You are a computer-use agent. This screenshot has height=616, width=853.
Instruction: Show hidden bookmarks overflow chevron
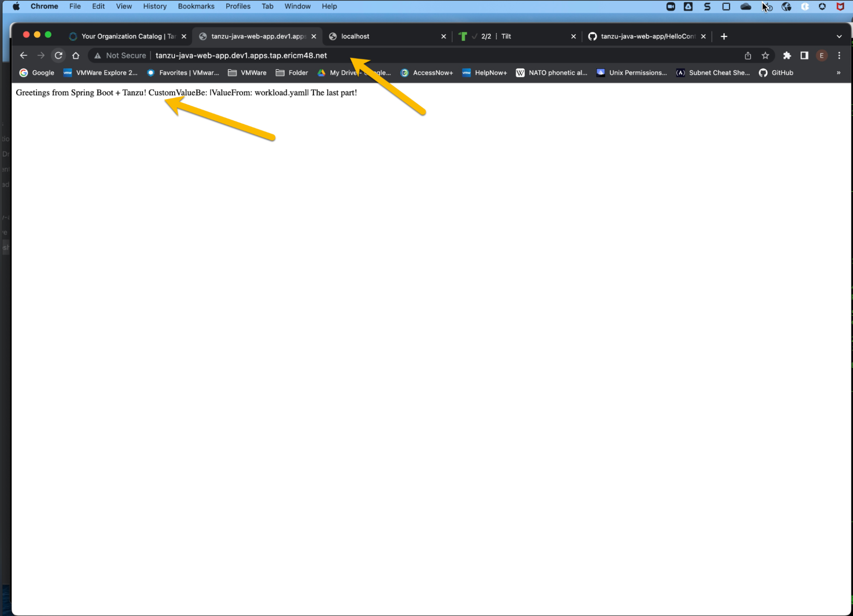click(838, 73)
